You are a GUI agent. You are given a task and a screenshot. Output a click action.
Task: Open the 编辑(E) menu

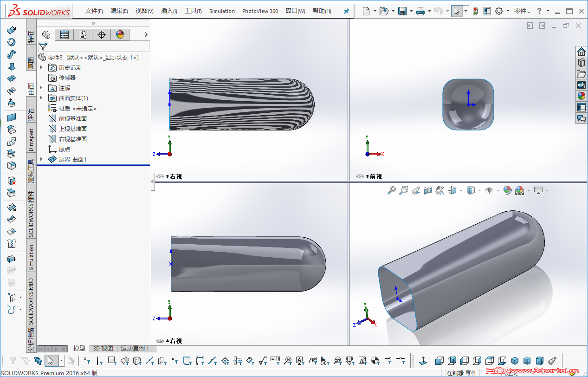pyautogui.click(x=119, y=11)
